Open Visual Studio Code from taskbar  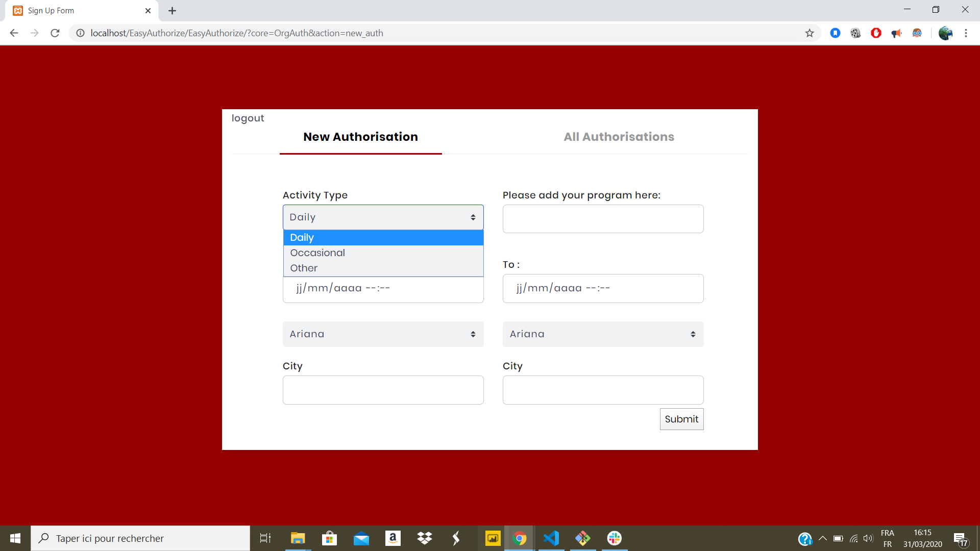click(x=551, y=538)
